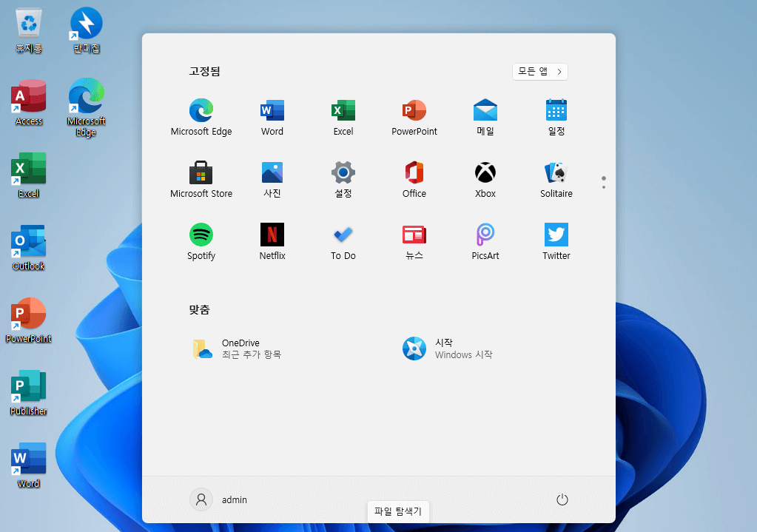The width and height of the screenshot is (757, 532).
Task: Open the Windows 시작 recommended item
Action: (x=447, y=349)
